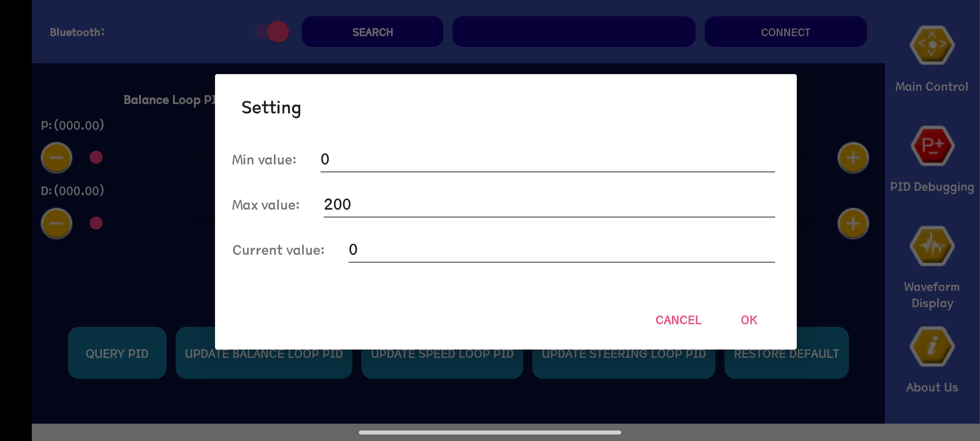This screenshot has width=980, height=441.
Task: Open the Waveform Display icon
Action: click(x=932, y=246)
